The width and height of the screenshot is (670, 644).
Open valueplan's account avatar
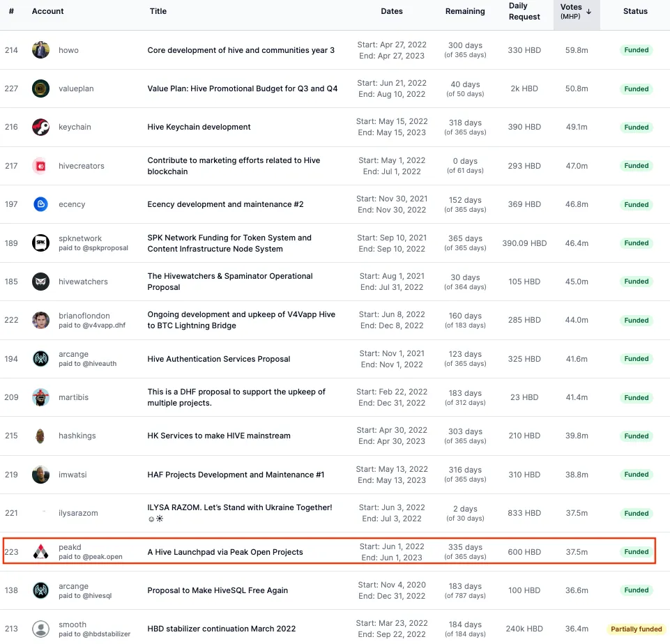point(40,89)
